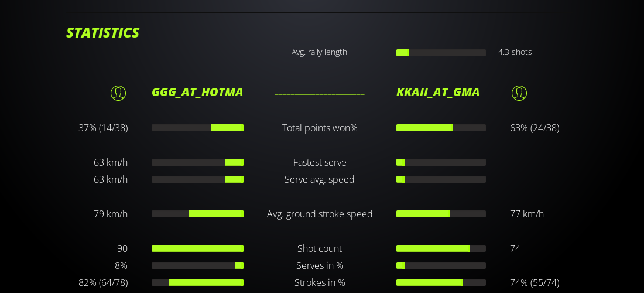Select the GGG_AT_HOTMA player name
The height and width of the screenshot is (293, 644).
197,92
